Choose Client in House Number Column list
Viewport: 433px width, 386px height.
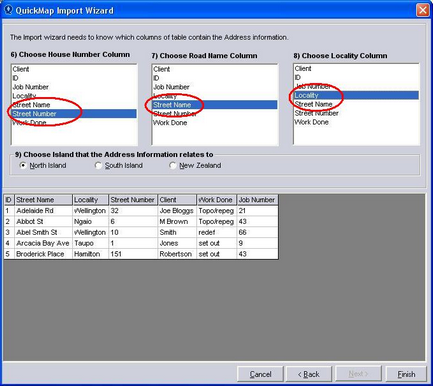pos(74,69)
